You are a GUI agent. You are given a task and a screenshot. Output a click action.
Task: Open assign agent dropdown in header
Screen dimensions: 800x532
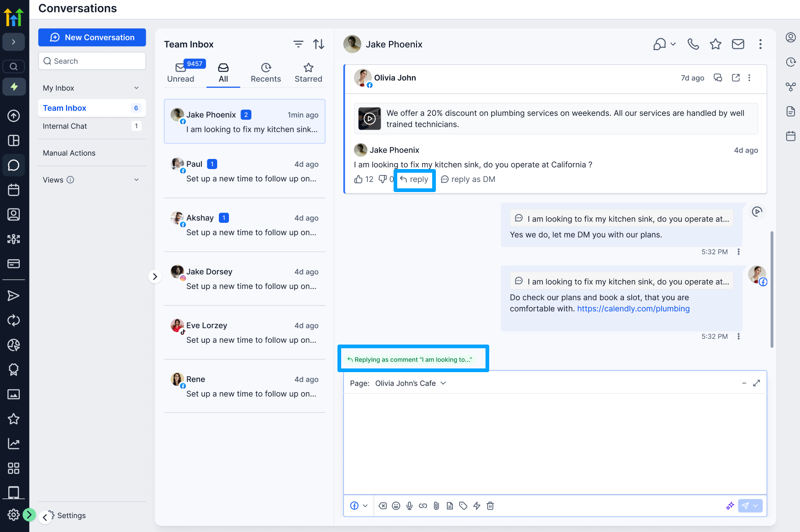(664, 44)
